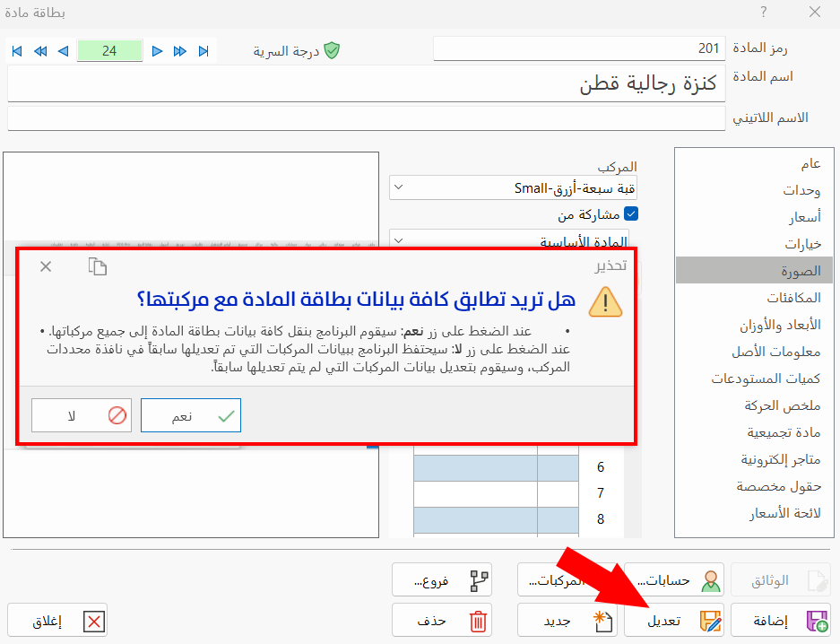The height and width of the screenshot is (644, 840).
Task: Click the pencil icon on تعديل button
Action: click(711, 622)
